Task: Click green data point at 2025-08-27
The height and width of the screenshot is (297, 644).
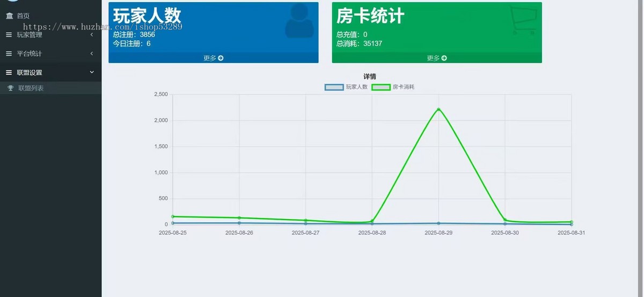Action: point(305,220)
